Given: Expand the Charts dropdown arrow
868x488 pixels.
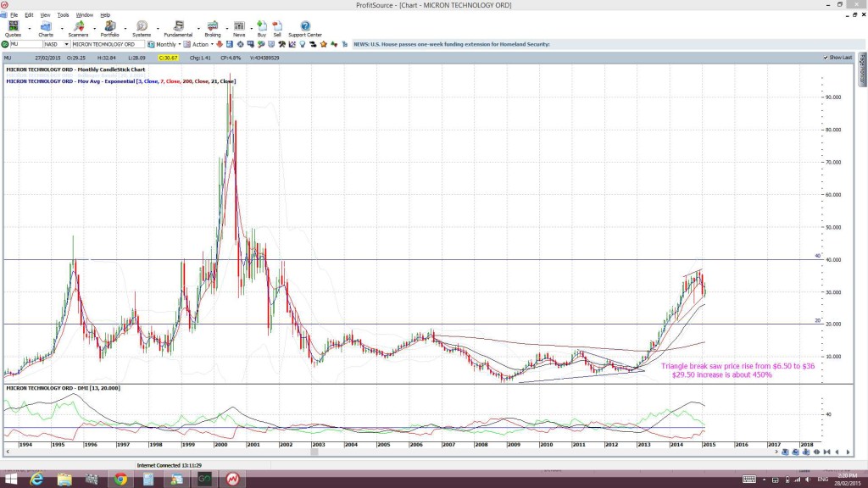Looking at the screenshot, I should coord(62,29).
